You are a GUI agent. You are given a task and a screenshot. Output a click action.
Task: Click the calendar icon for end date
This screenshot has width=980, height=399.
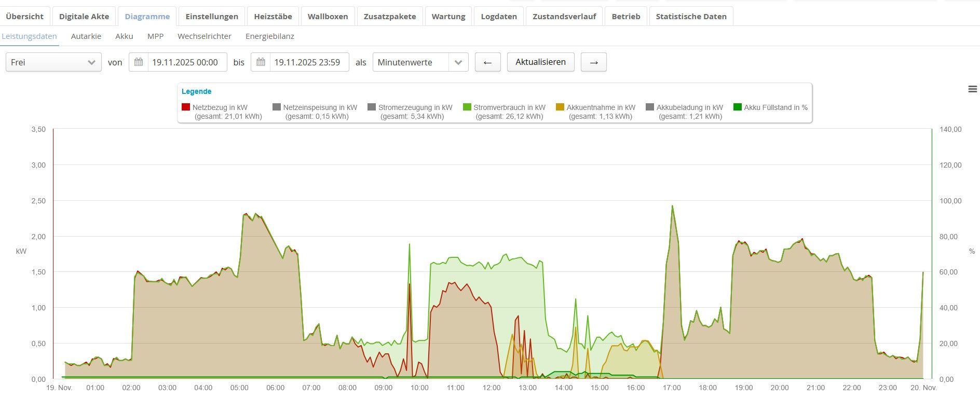[261, 62]
